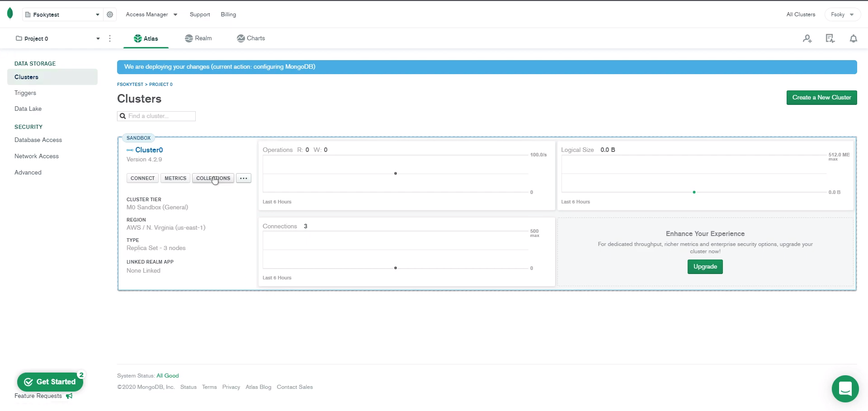Screen dimensions: 868x411
Task: Switch to the Realm tab
Action: (x=198, y=38)
